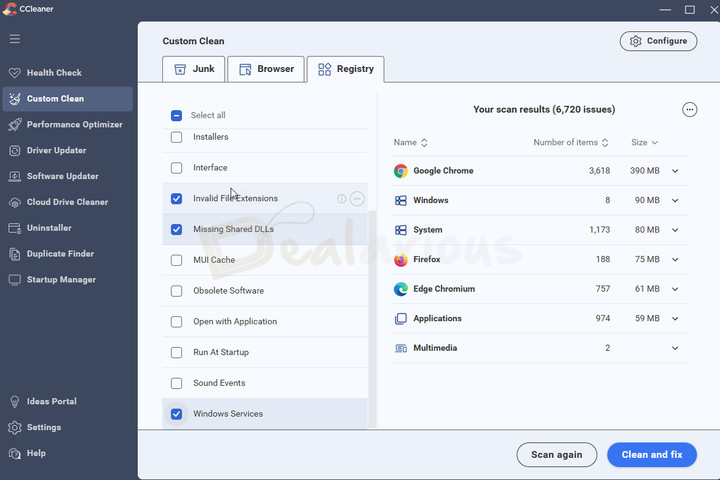
Task: Check the Open with Application checkbox
Action: (176, 322)
